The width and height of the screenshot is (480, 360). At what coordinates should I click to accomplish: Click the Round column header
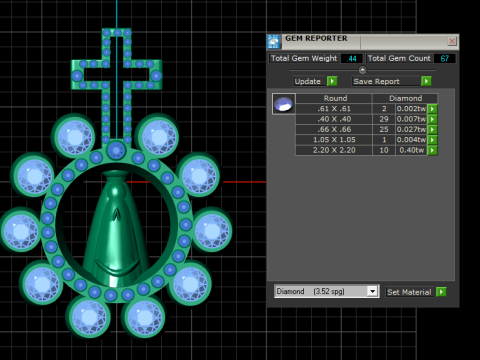point(334,98)
